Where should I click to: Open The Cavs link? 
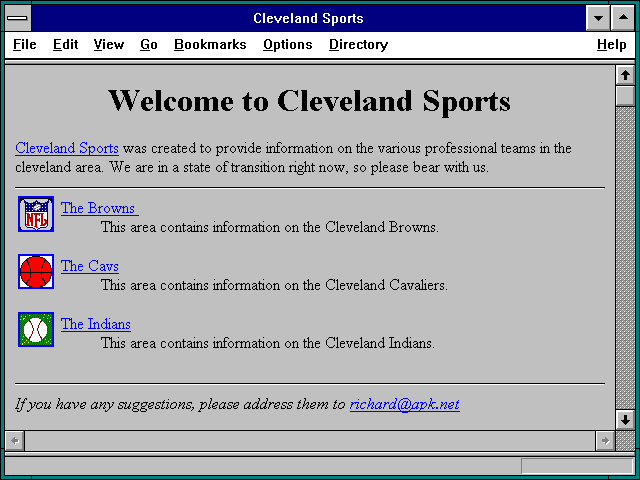click(x=90, y=266)
